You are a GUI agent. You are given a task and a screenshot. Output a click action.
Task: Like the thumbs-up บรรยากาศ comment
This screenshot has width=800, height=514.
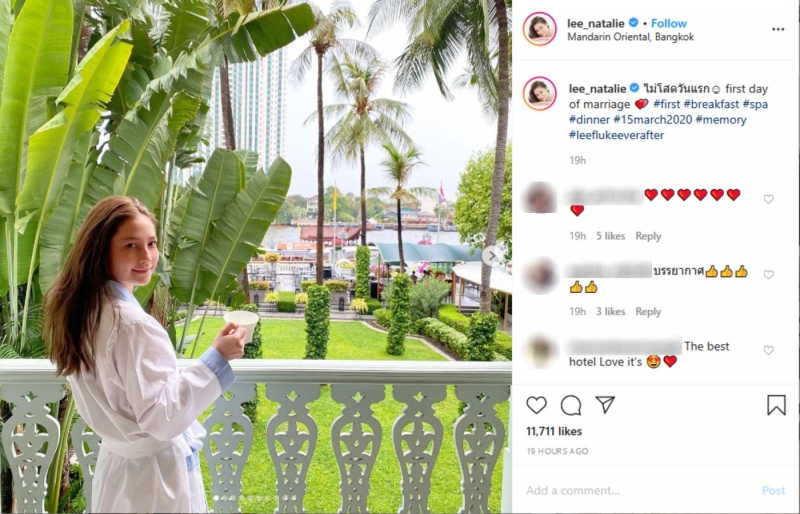[x=768, y=275]
